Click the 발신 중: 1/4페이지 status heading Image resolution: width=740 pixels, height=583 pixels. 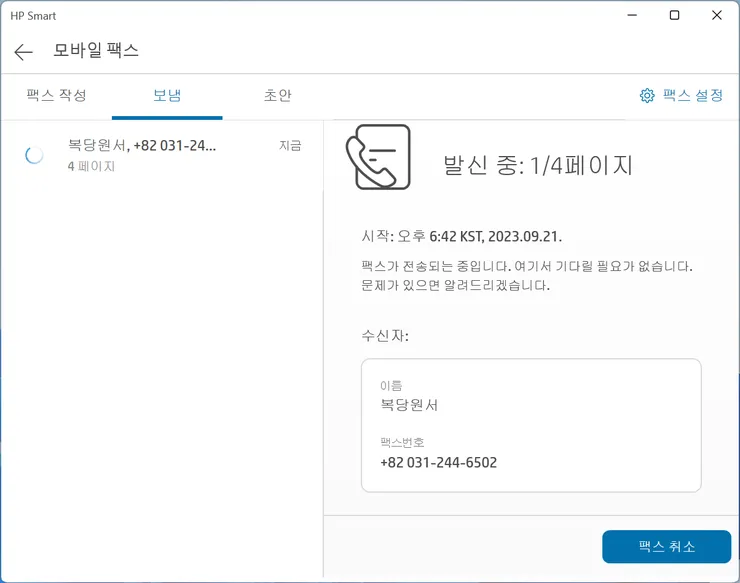tap(538, 165)
